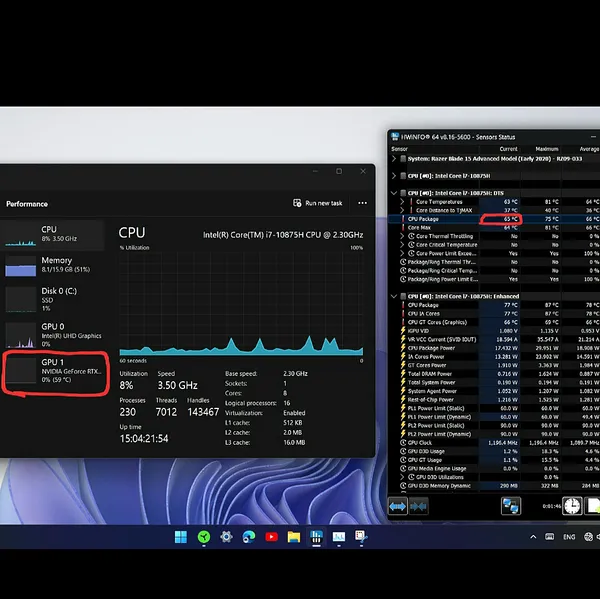This screenshot has height=599, width=600.
Task: Click the lightning icon of CPU Package Power row
Action: (403, 348)
